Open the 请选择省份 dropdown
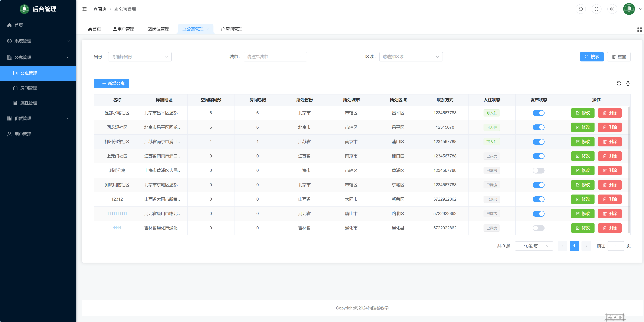The image size is (644, 322). 139,57
